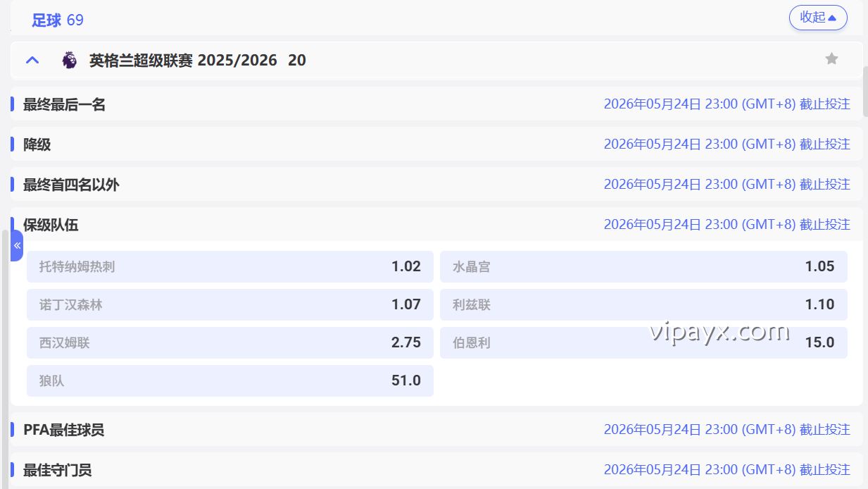Bet on 西汉姆联 at 2.75
The image size is (868, 489).
tap(230, 343)
